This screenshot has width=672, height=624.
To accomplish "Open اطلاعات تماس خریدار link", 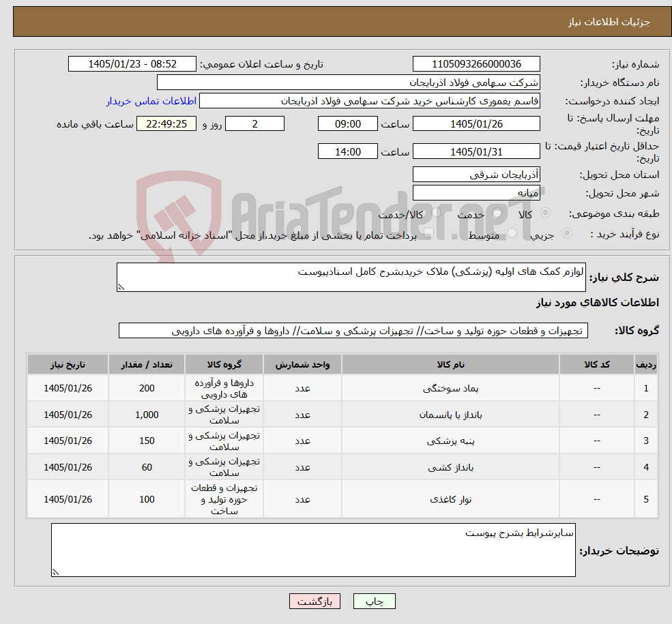I will pos(151,101).
